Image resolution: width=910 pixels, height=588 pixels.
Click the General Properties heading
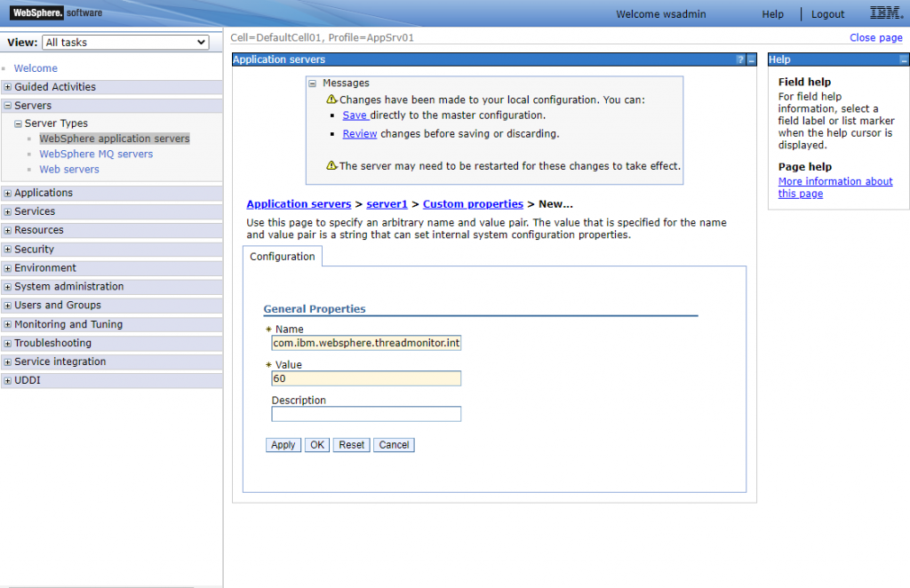click(315, 309)
